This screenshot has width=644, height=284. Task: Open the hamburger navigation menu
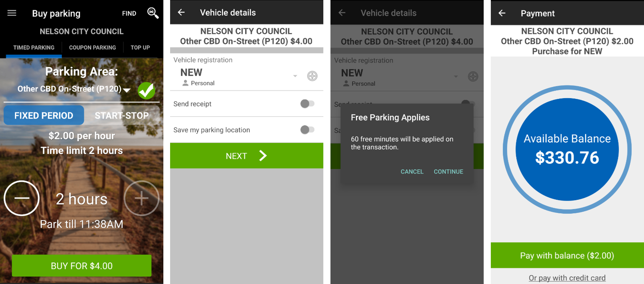click(12, 13)
